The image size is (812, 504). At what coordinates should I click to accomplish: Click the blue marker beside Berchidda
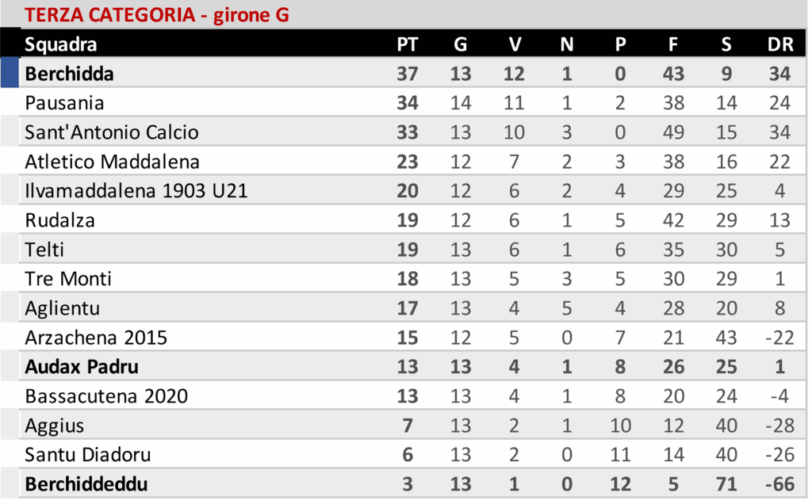click(10, 74)
